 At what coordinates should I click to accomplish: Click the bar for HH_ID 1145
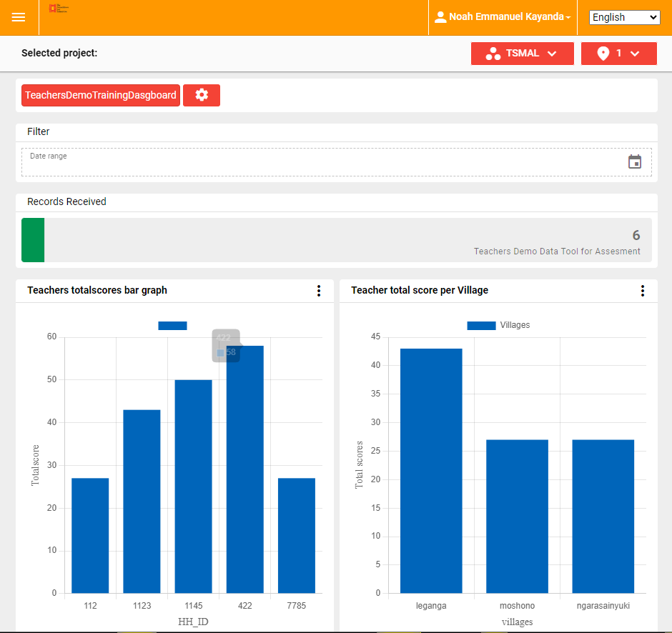(193, 487)
